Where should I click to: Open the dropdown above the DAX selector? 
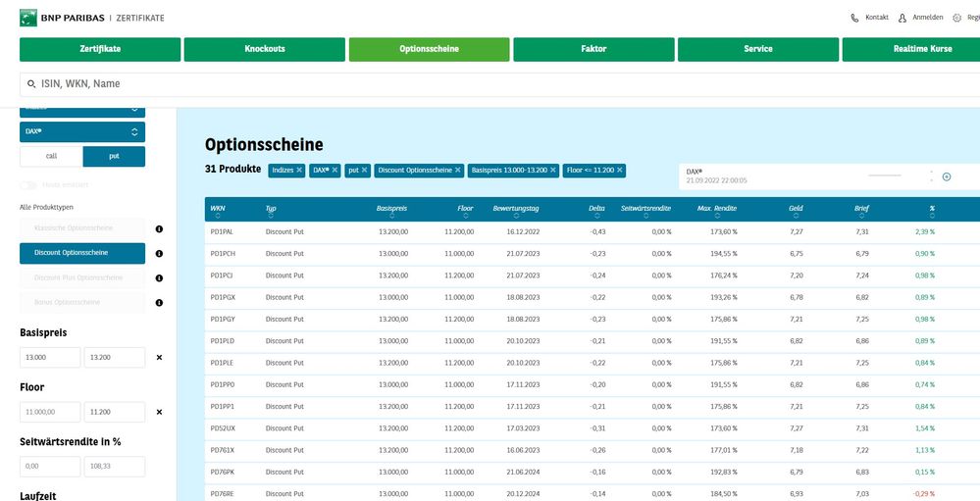point(82,111)
